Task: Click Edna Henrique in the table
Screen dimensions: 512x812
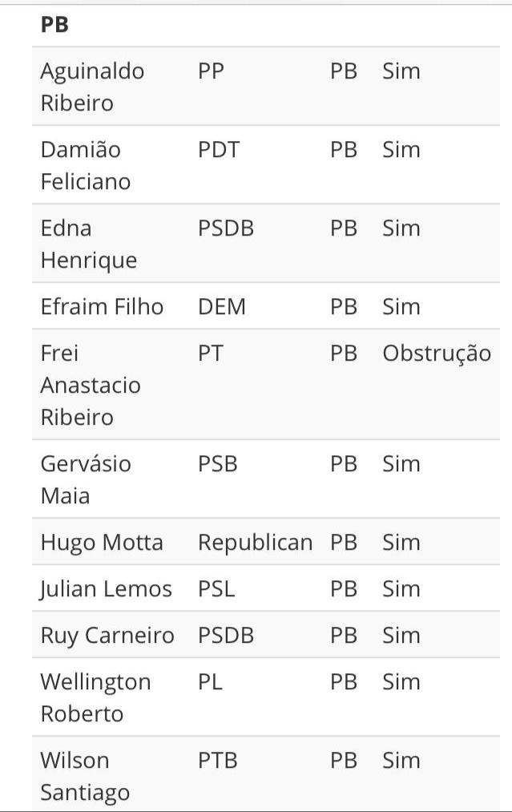Action: [88, 244]
